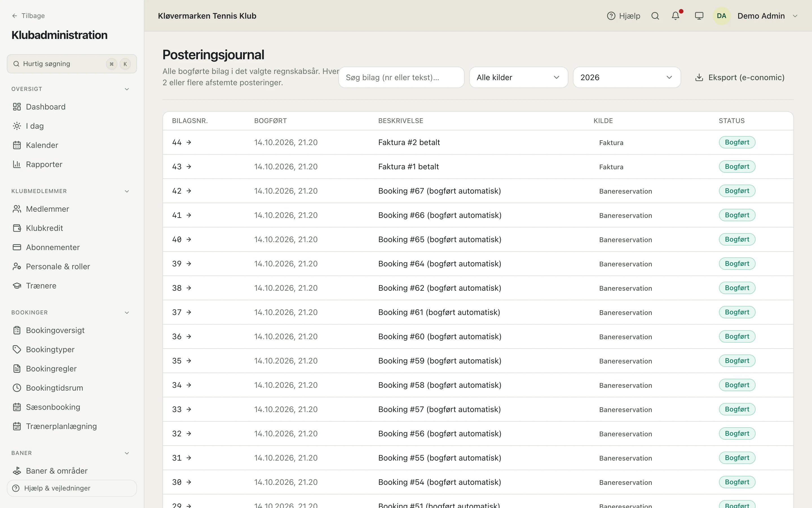Collapse the BANER section
The height and width of the screenshot is (508, 812).
127,453
